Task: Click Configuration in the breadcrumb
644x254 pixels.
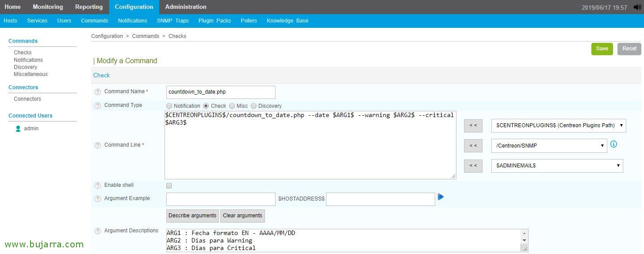Action: (x=107, y=36)
